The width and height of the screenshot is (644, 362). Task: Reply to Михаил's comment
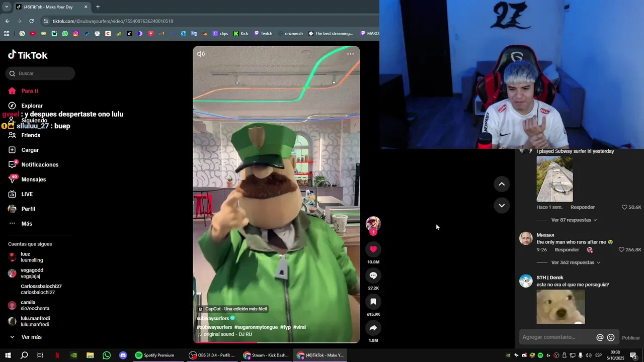pos(567,250)
